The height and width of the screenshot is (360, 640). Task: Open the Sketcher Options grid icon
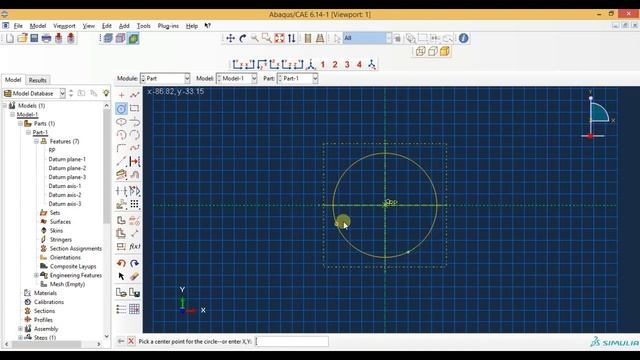(x=134, y=309)
